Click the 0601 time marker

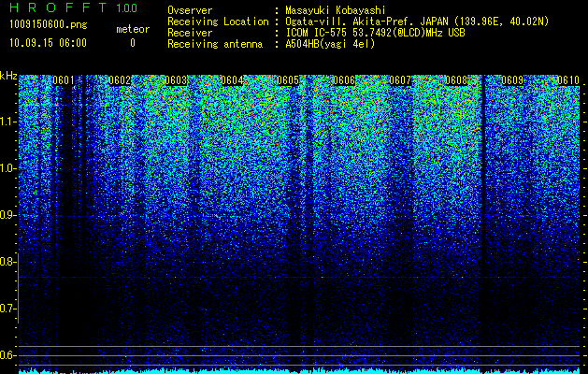pos(64,80)
